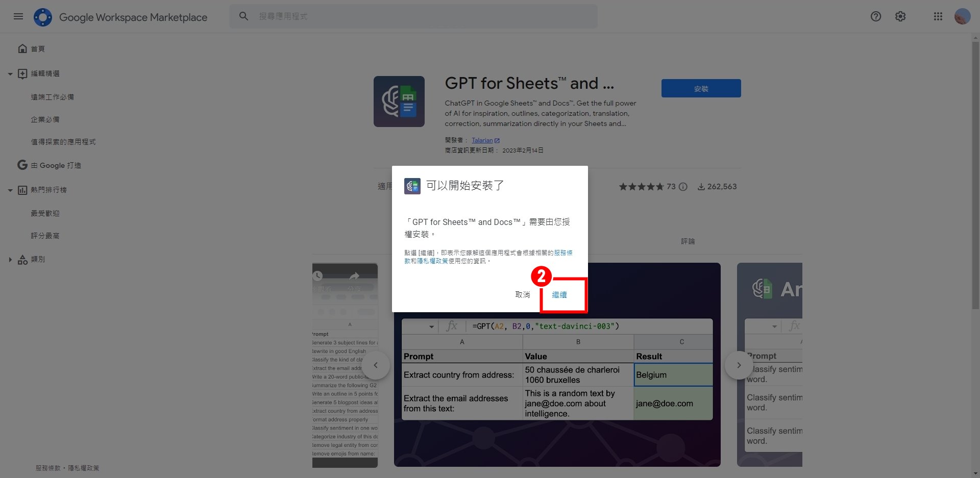Open 值得探索的應用程式 category
The height and width of the screenshot is (478, 980).
[x=63, y=142]
